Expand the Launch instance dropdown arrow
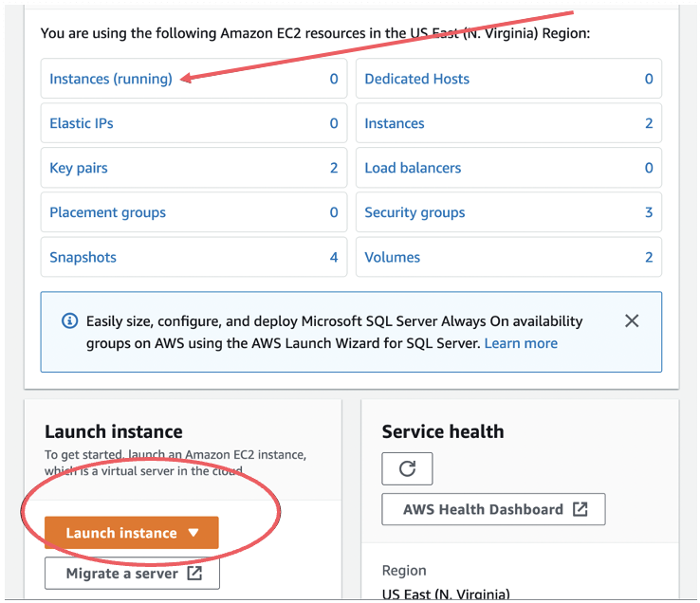700x603 pixels. pos(193,533)
